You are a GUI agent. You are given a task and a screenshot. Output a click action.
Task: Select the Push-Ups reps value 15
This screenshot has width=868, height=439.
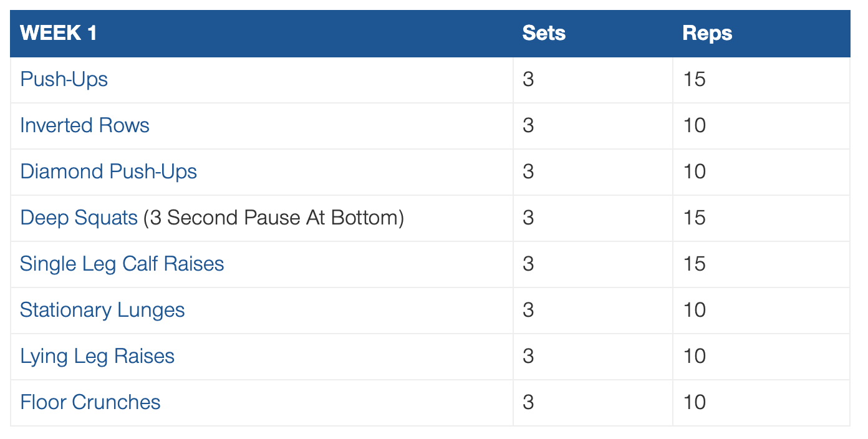(694, 80)
